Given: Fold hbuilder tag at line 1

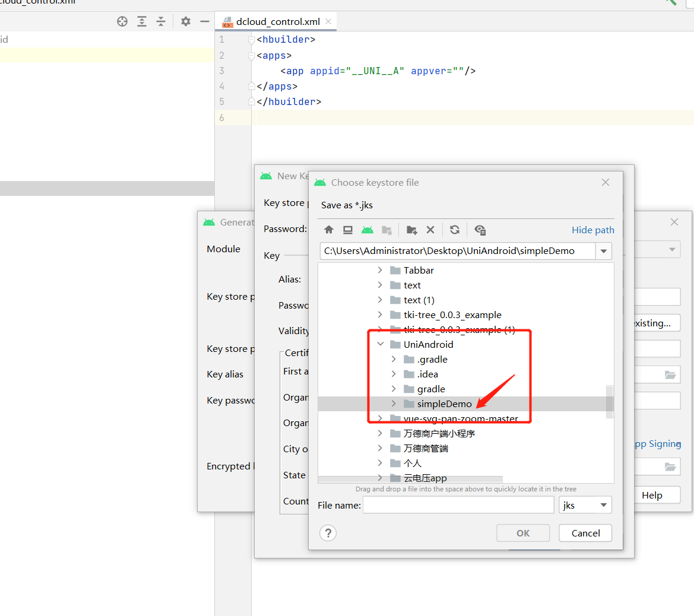Looking at the screenshot, I should pyautogui.click(x=251, y=40).
